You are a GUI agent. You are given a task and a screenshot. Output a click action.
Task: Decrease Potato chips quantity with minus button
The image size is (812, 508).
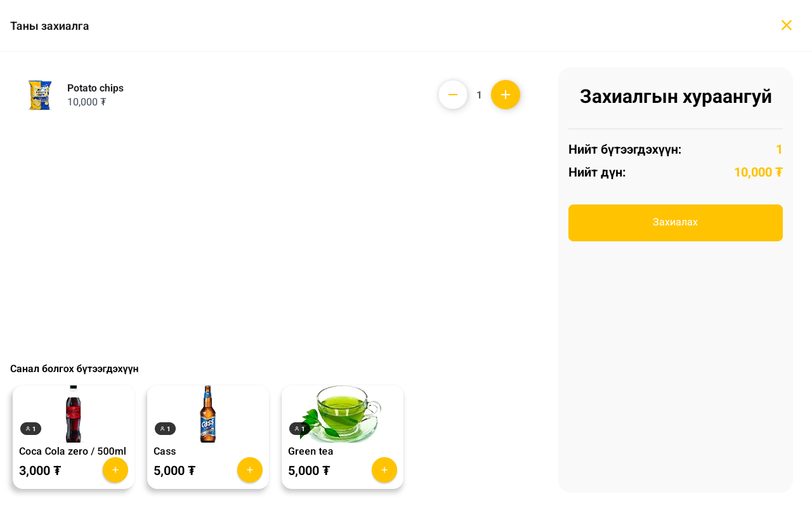453,95
